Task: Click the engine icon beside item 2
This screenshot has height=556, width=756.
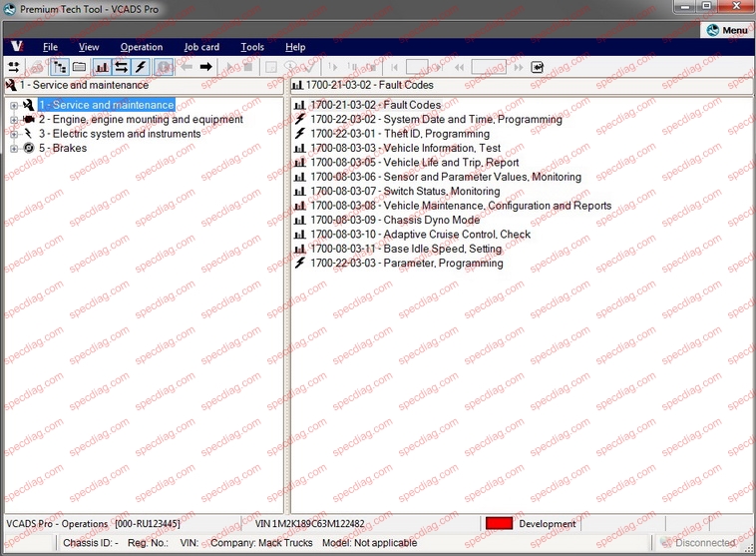Action: (x=29, y=120)
